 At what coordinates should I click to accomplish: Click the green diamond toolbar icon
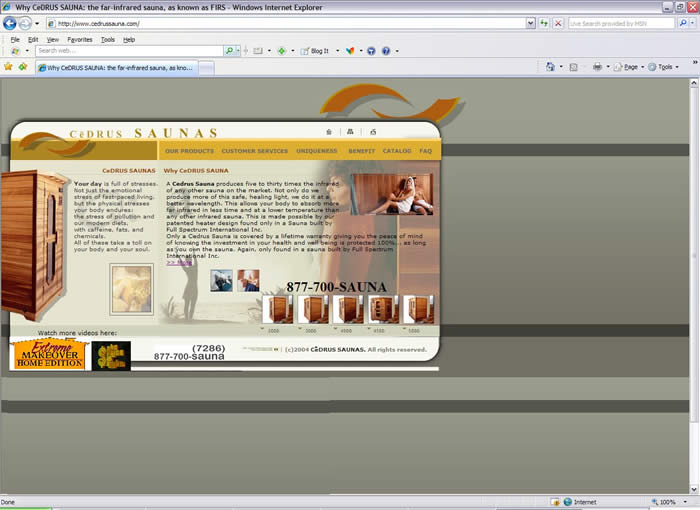click(x=282, y=51)
